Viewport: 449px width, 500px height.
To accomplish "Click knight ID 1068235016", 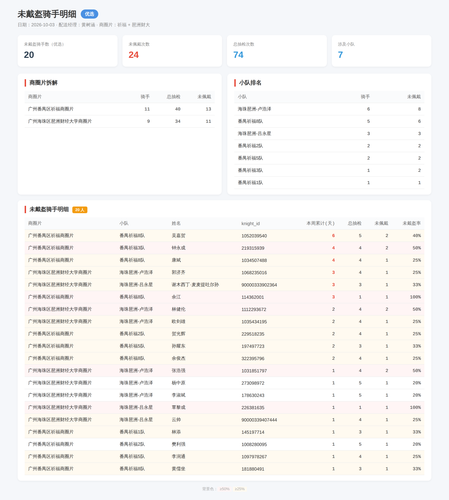I will click(x=254, y=273).
